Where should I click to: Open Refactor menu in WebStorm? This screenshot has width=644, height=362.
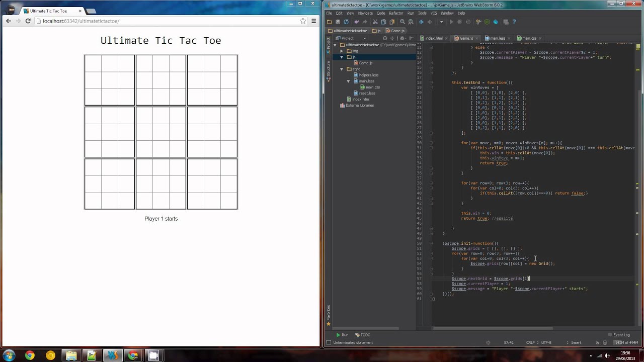(396, 13)
